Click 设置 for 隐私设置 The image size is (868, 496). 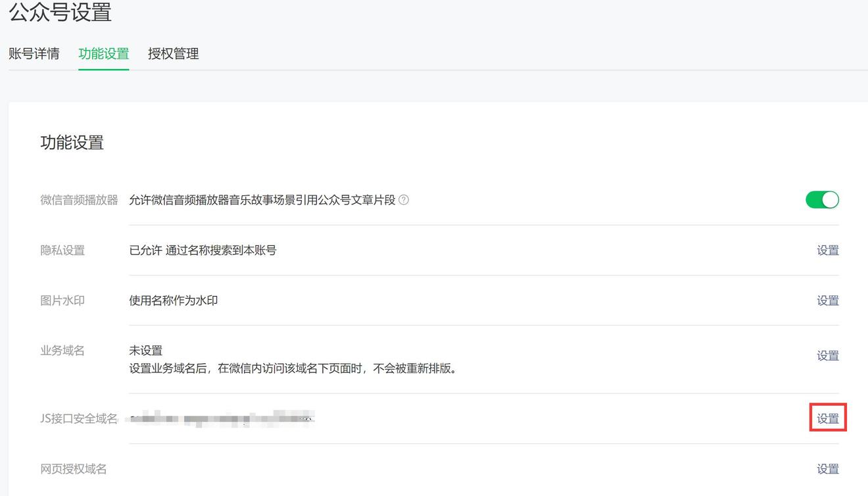coord(827,251)
